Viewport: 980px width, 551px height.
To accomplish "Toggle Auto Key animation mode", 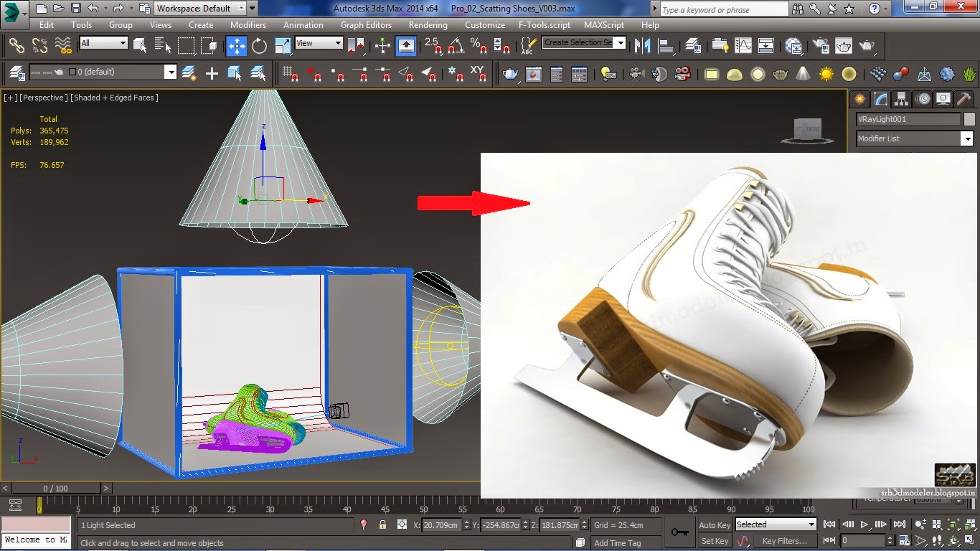I will tap(714, 524).
